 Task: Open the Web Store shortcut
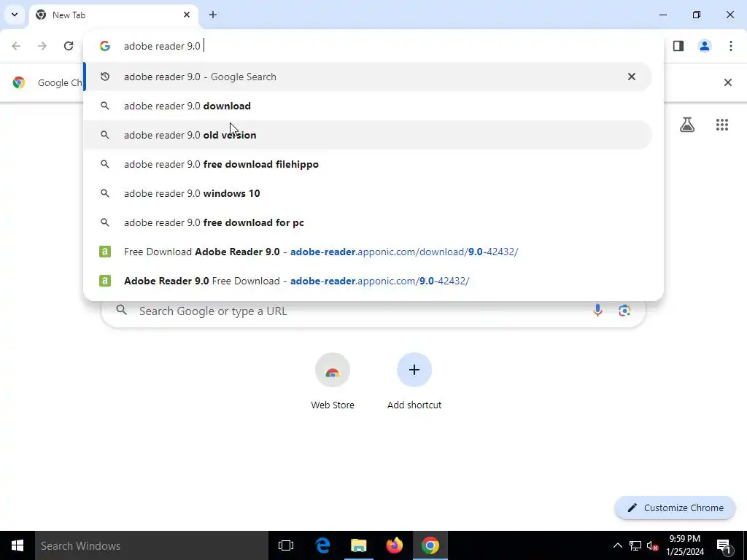[333, 381]
